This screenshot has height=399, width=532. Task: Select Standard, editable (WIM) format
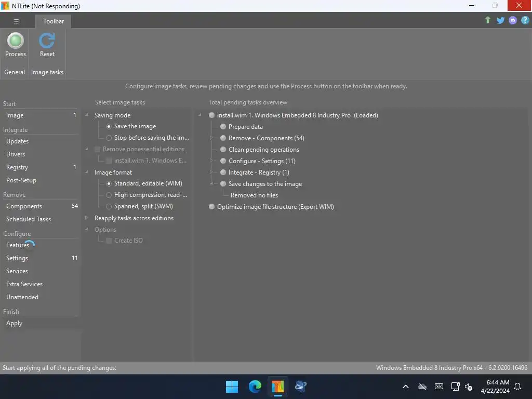(109, 183)
